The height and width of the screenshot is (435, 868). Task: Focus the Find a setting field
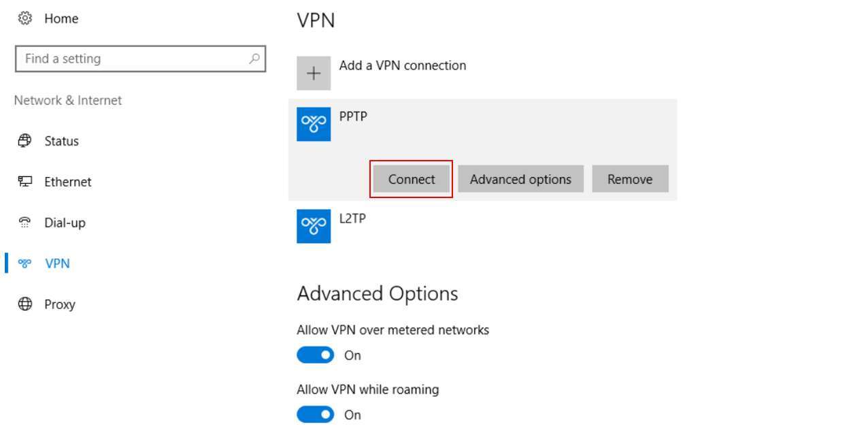tap(140, 59)
